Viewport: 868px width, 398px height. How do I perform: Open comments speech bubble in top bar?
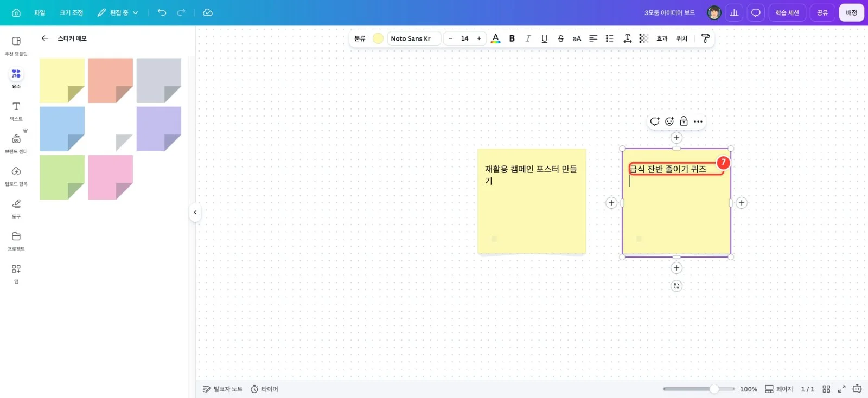tap(756, 12)
